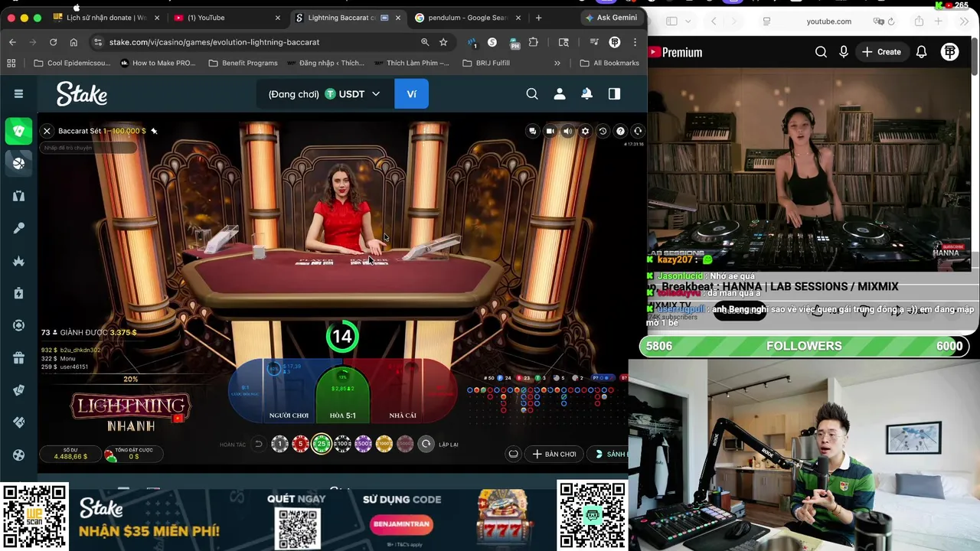Open BRIJ Fulfill bookmark folder
The height and width of the screenshot is (551, 980).
[x=486, y=63]
